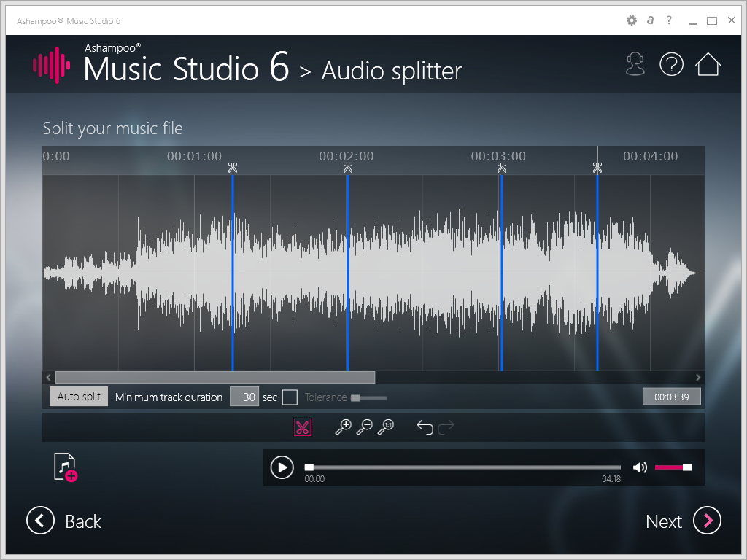Click the scissors split tool icon
The height and width of the screenshot is (560, 747).
point(303,427)
